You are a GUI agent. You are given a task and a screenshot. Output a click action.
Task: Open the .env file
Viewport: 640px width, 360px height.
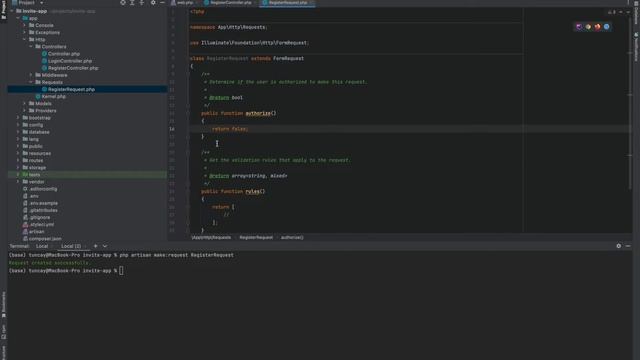[x=34, y=196]
